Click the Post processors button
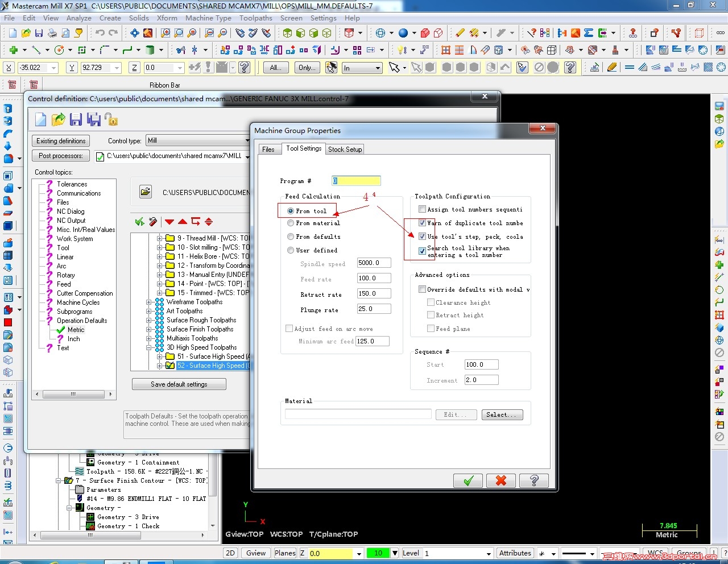The image size is (728, 564). click(61, 156)
